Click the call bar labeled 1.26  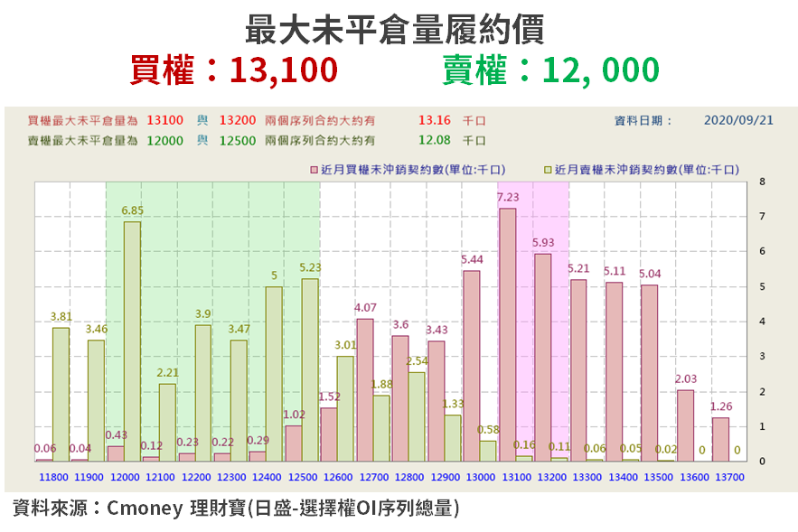(x=720, y=440)
